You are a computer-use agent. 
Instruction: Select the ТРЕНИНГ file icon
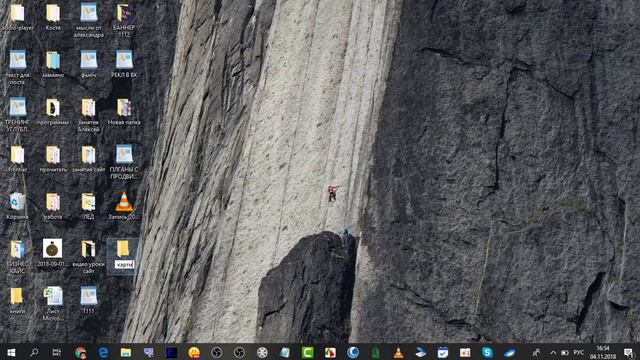point(17,115)
